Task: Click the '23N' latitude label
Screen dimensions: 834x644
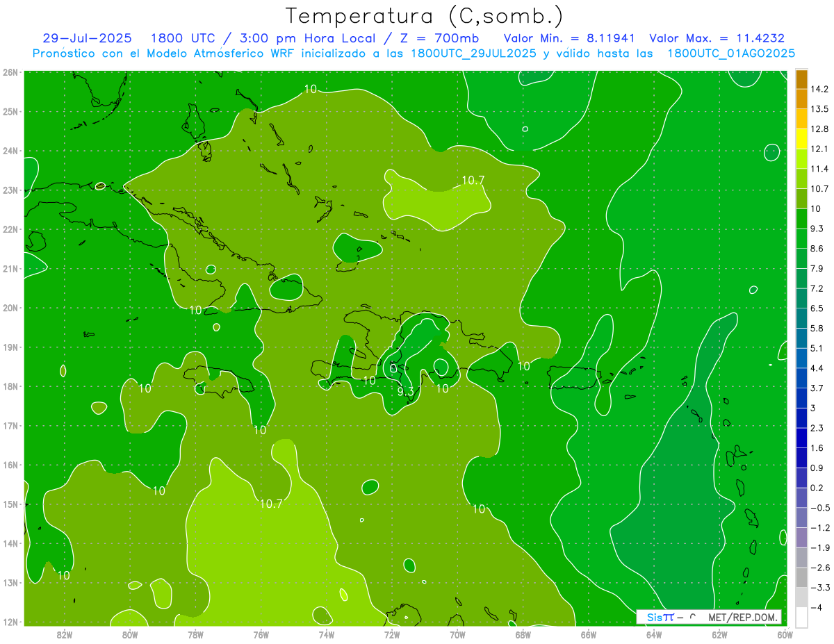Action: (10, 190)
